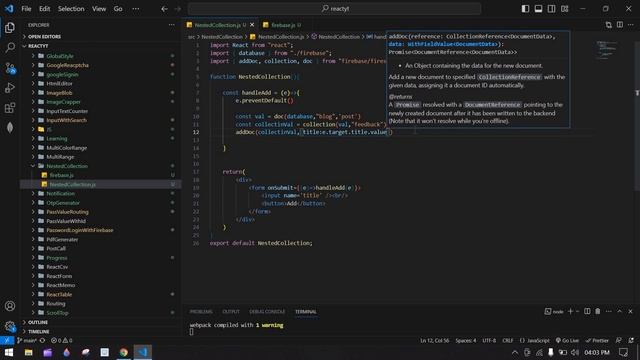This screenshot has width=640, height=360.
Task: Toggle the secondary side bar layout icon
Action: click(x=551, y=9)
